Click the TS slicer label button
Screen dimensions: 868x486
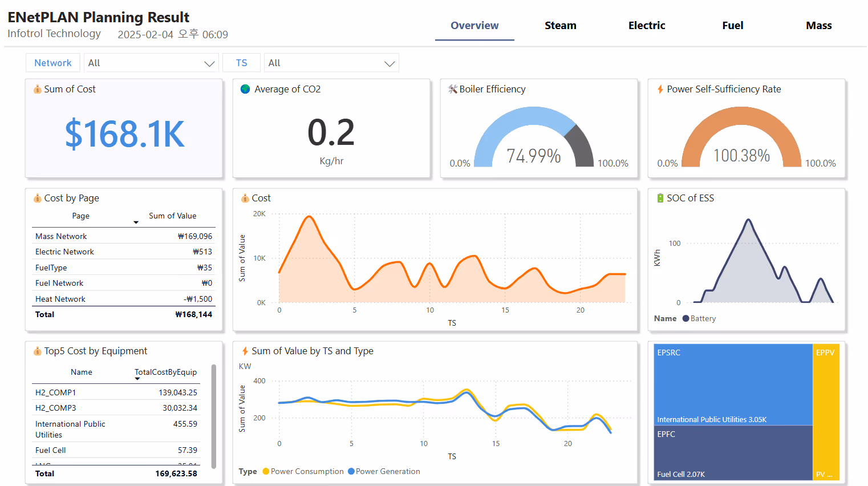[x=242, y=63]
